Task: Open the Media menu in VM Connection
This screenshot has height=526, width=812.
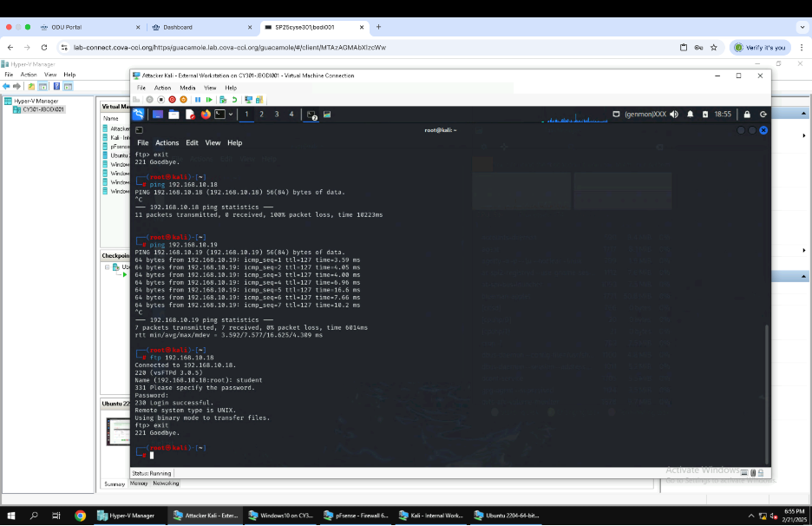Action: coord(187,88)
